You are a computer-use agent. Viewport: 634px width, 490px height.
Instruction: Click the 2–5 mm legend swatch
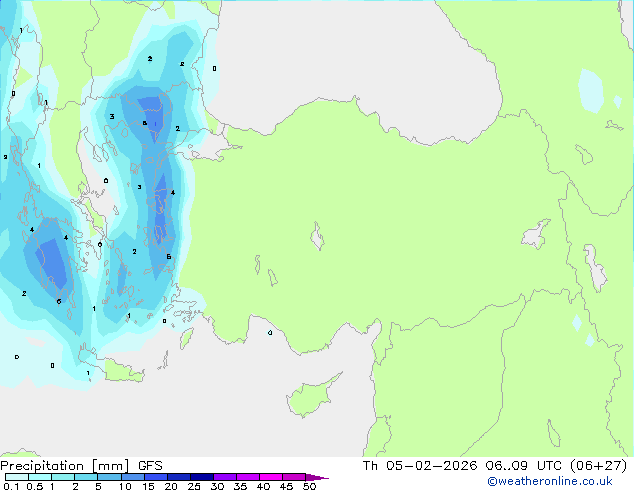click(x=86, y=477)
